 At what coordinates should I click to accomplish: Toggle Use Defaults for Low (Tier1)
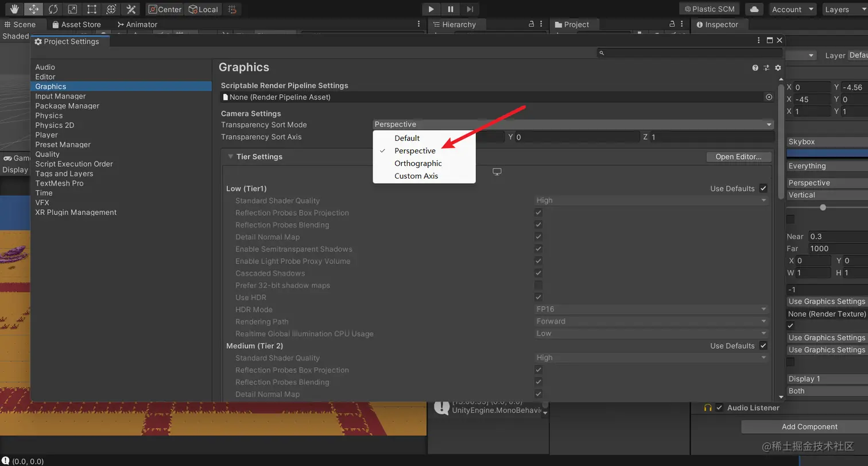763,188
